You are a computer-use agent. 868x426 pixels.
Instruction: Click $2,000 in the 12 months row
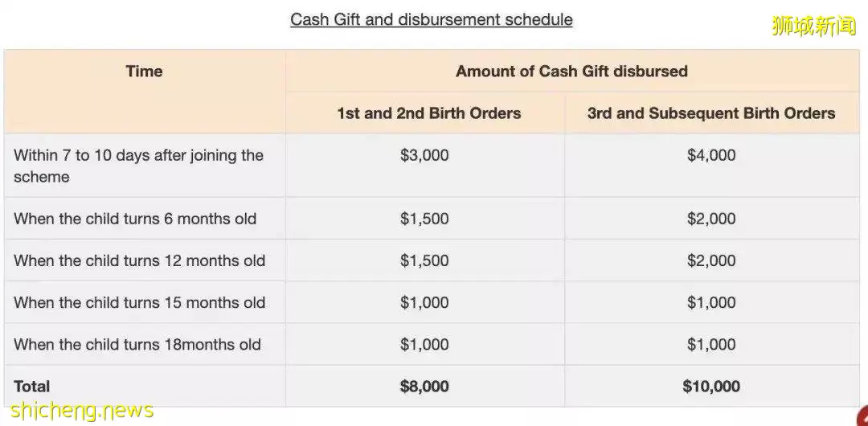711,260
